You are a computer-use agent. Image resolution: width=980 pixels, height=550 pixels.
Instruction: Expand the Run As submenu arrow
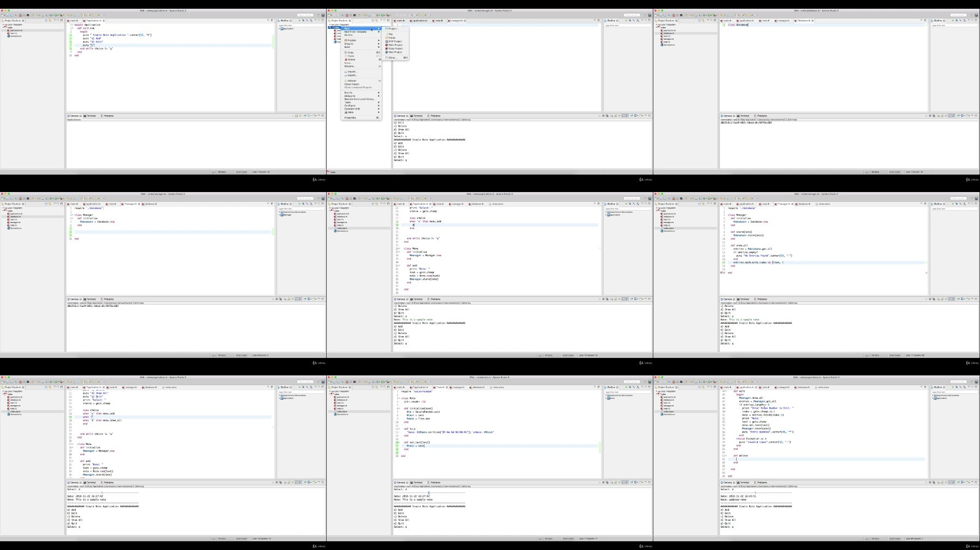pos(378,92)
